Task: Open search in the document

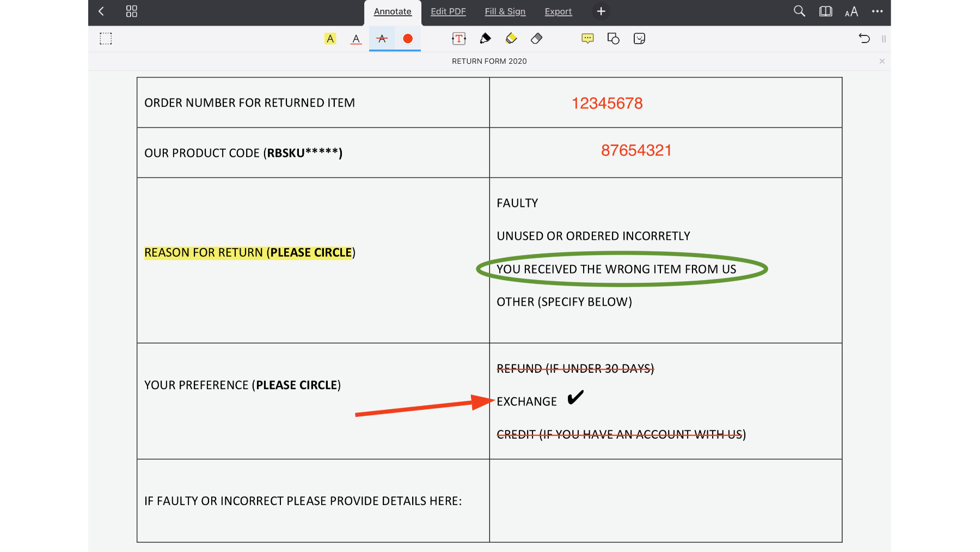Action: pyautogui.click(x=799, y=11)
